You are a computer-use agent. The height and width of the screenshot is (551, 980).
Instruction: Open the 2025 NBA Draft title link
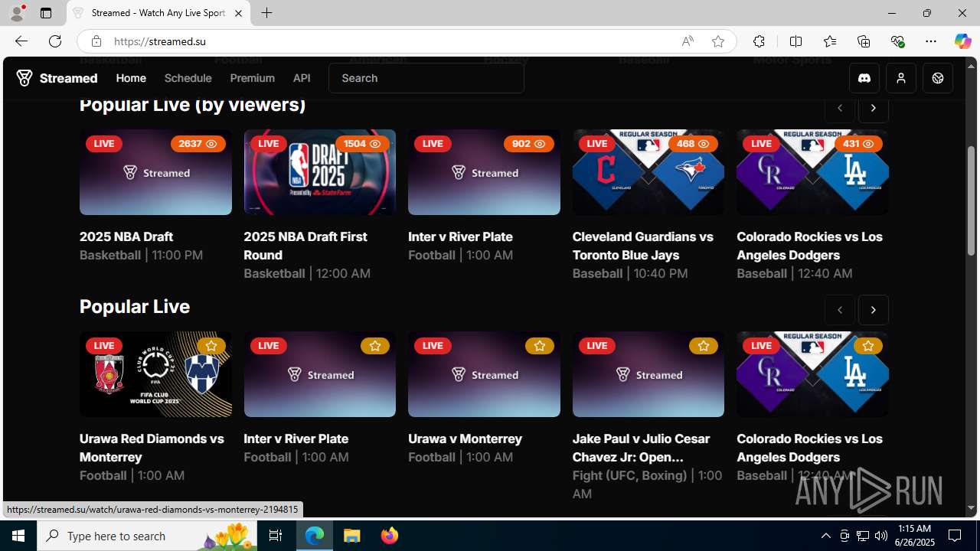click(x=126, y=237)
